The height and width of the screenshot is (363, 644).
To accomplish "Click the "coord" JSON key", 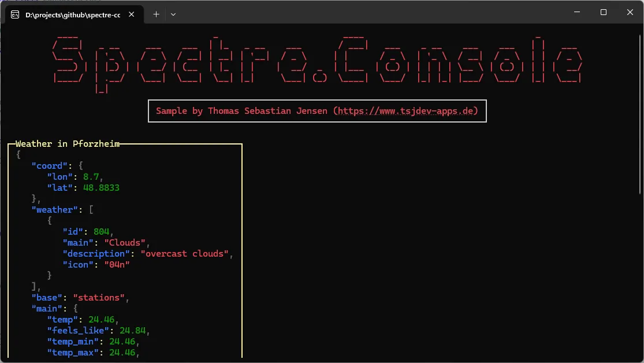I will tap(49, 166).
